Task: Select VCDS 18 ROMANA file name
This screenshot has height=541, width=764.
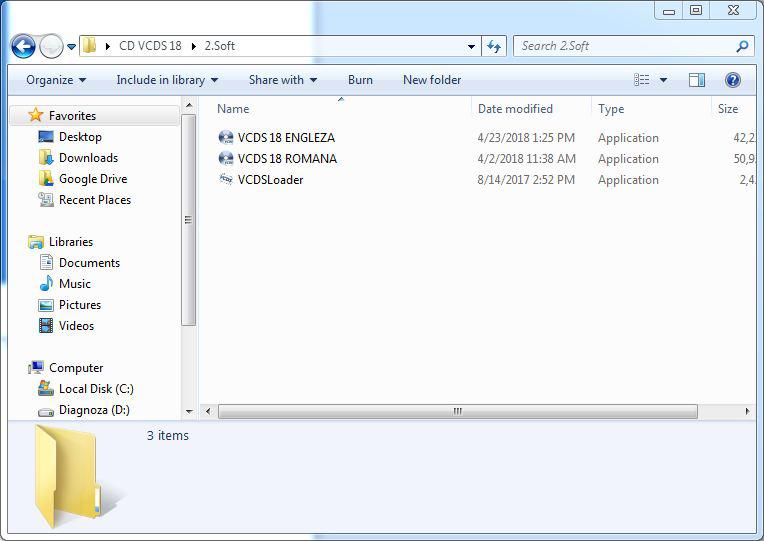Action: click(x=287, y=159)
